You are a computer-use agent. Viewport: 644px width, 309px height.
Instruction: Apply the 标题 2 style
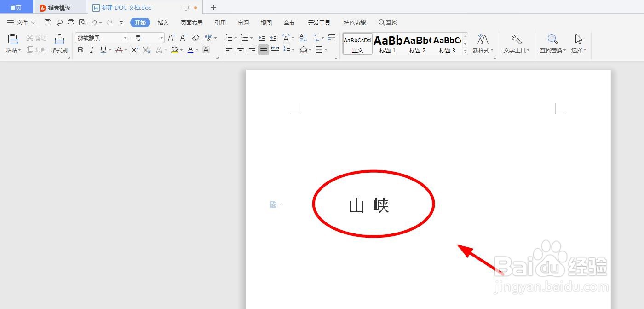tap(417, 44)
